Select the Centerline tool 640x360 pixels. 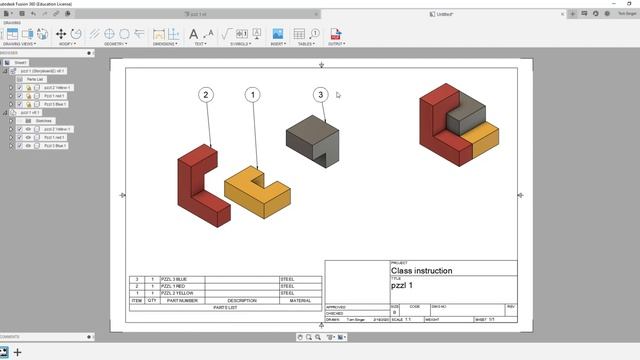point(94,34)
